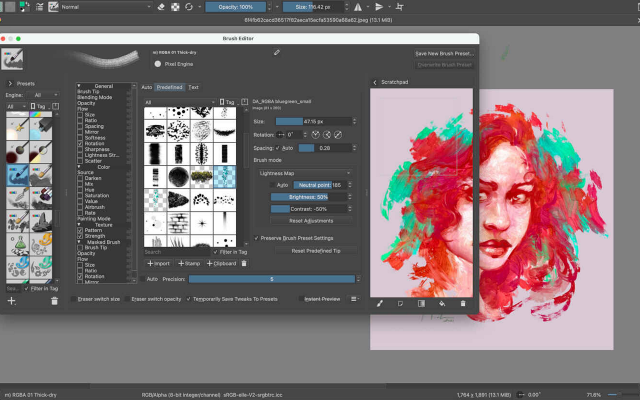Enable the Airbrush checkbox
640x400 pixels.
point(80,207)
